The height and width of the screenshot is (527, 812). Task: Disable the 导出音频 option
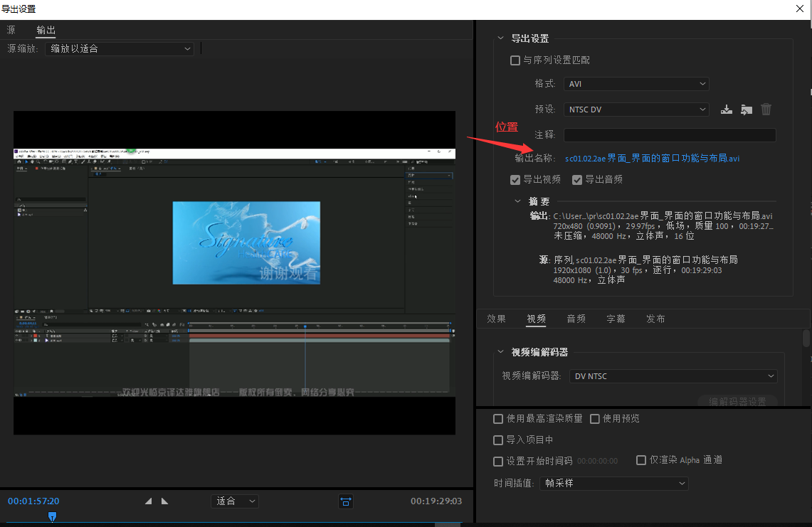[x=577, y=179]
